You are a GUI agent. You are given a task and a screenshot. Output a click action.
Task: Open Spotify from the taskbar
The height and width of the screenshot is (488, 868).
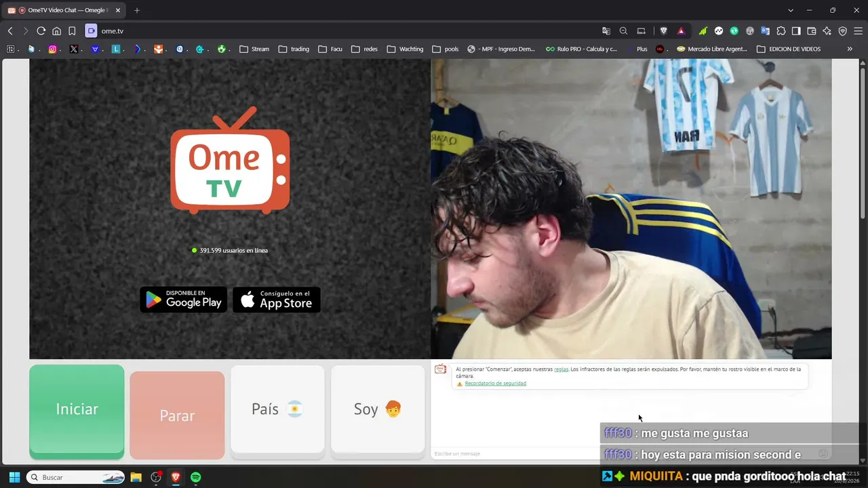pos(195,477)
